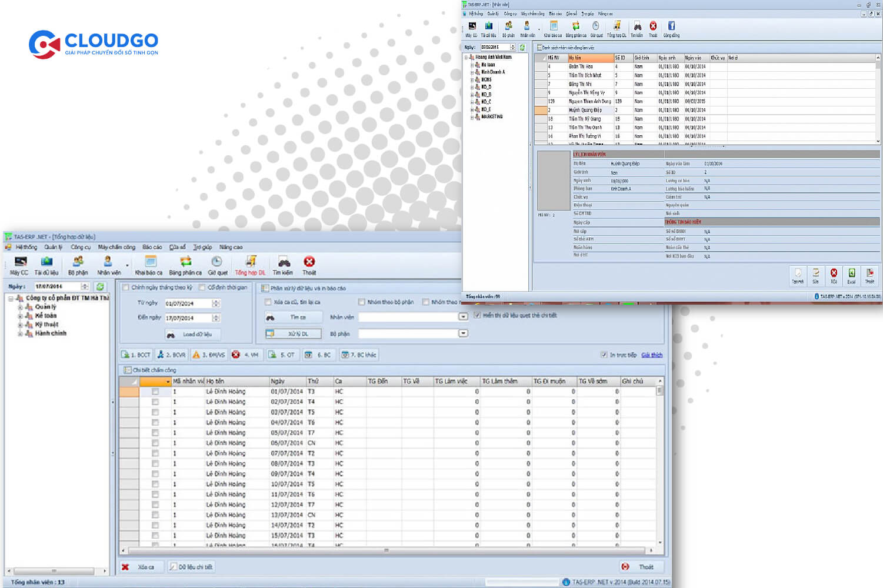Expand MARKETING node in Nhân viên window
883x588 pixels.
[x=472, y=116]
